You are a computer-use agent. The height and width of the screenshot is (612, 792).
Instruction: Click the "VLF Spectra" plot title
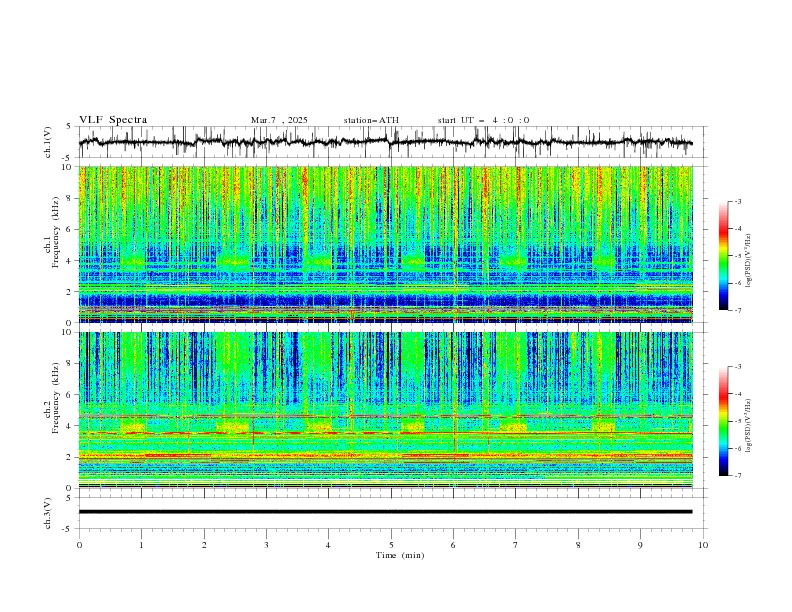(x=113, y=120)
